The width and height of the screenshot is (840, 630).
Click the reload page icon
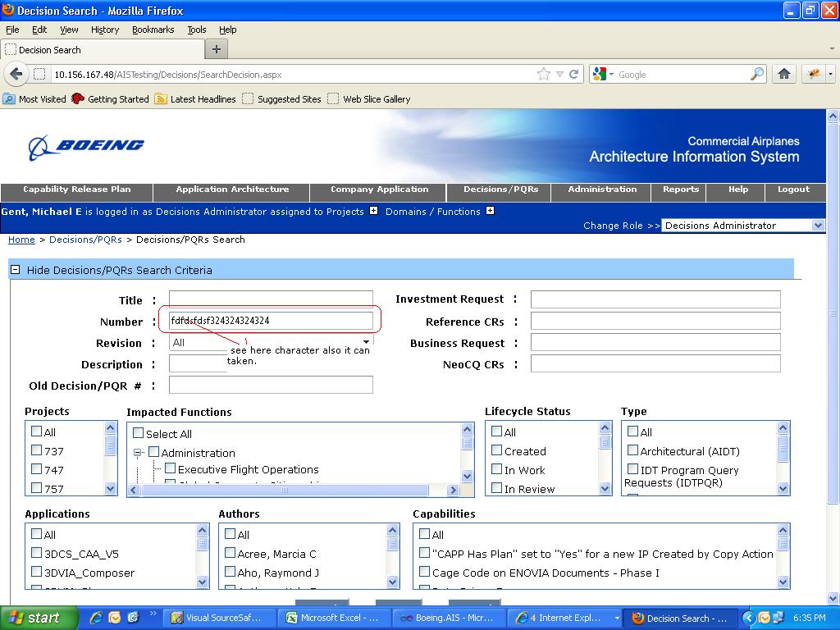pos(573,74)
